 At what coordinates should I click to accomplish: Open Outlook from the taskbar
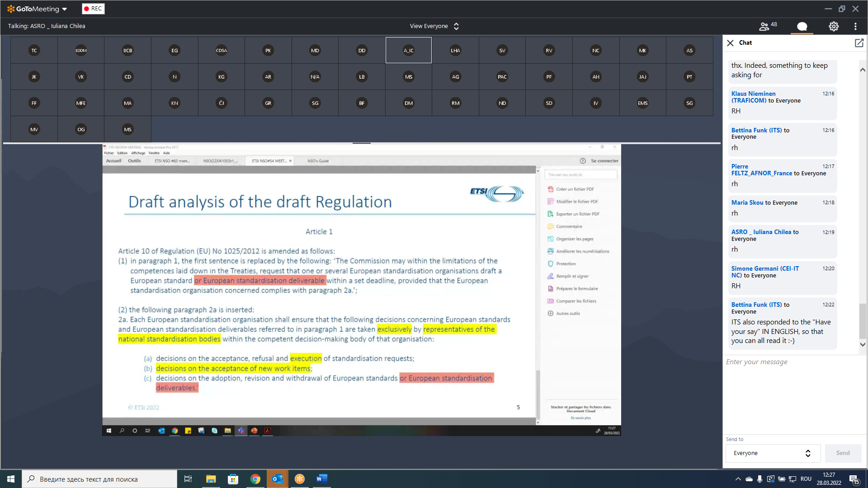277,479
